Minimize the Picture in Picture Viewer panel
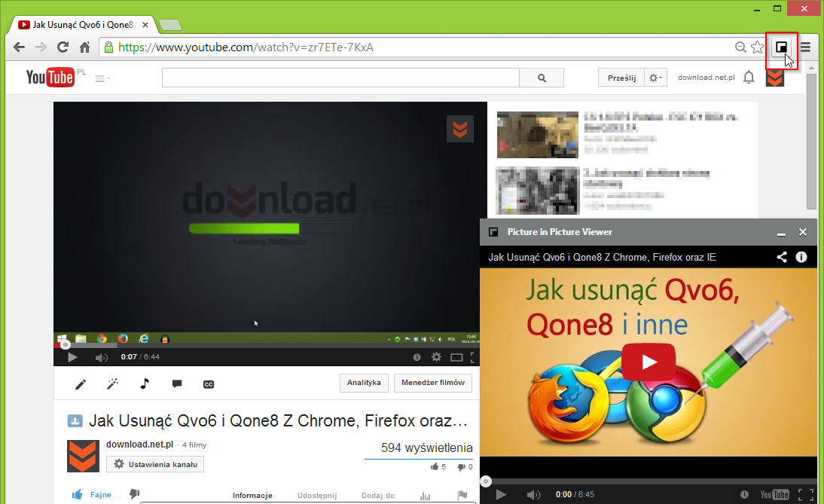 point(781,232)
